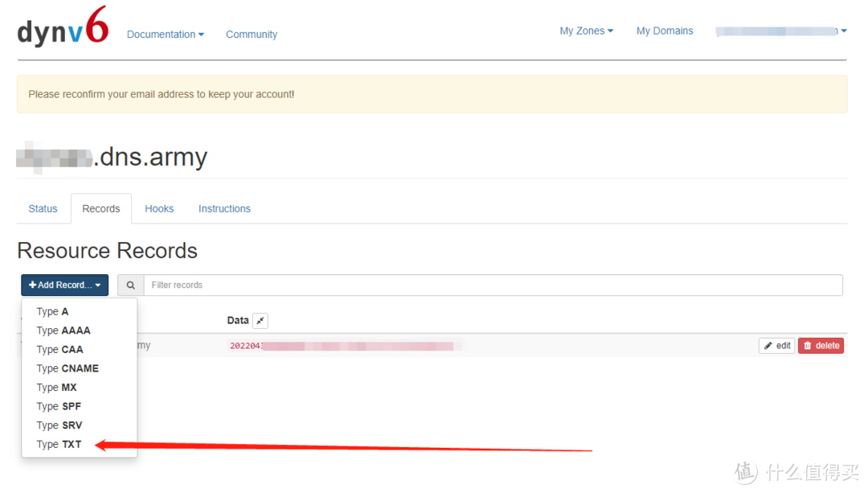868x493 pixels.
Task: Choose Type AAAA record
Action: [x=79, y=331]
